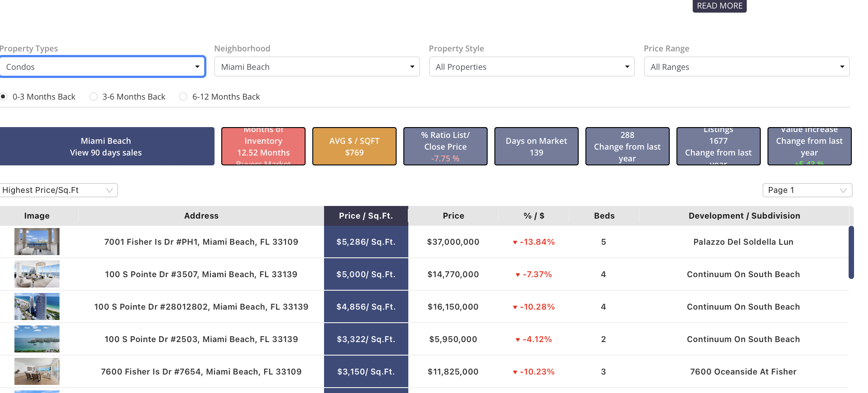The image size is (868, 393).
Task: Click the $14,770,000 price
Action: click(453, 274)
